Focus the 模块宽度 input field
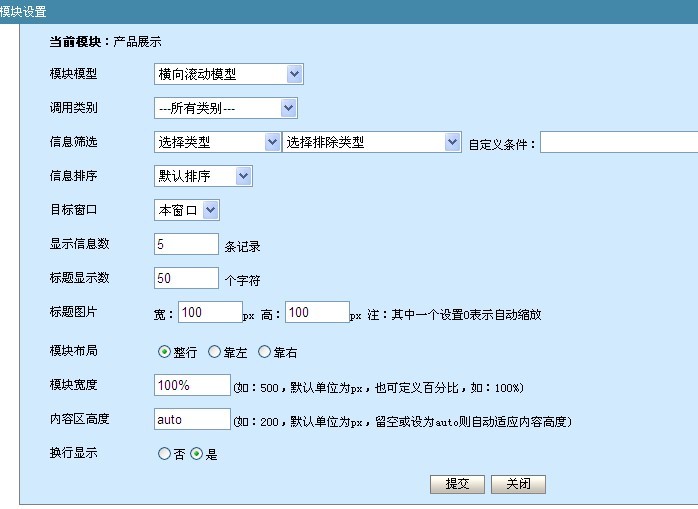This screenshot has height=509, width=698. click(x=192, y=386)
